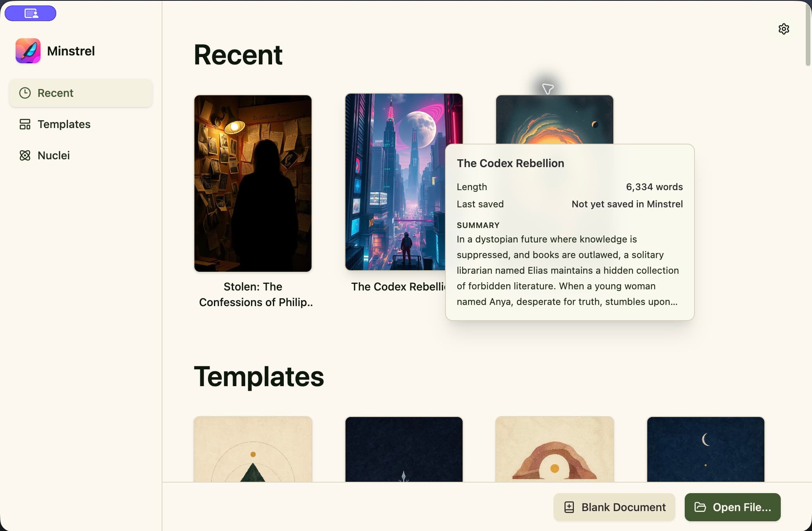
Task: Click the Minstrel feather app logo
Action: [28, 51]
